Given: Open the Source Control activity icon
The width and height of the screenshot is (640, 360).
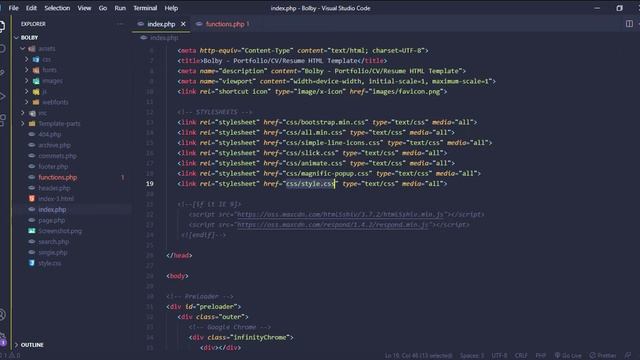Looking at the screenshot, I should (2, 73).
